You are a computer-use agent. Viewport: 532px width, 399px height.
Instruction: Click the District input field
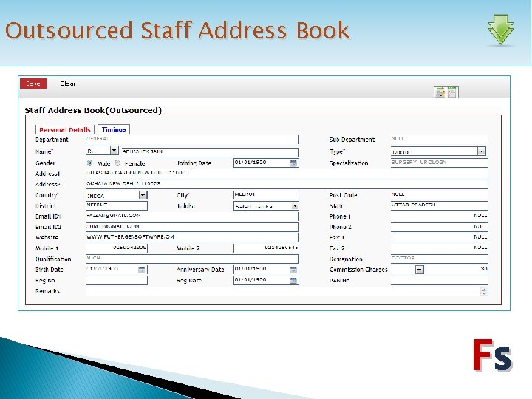(117, 205)
